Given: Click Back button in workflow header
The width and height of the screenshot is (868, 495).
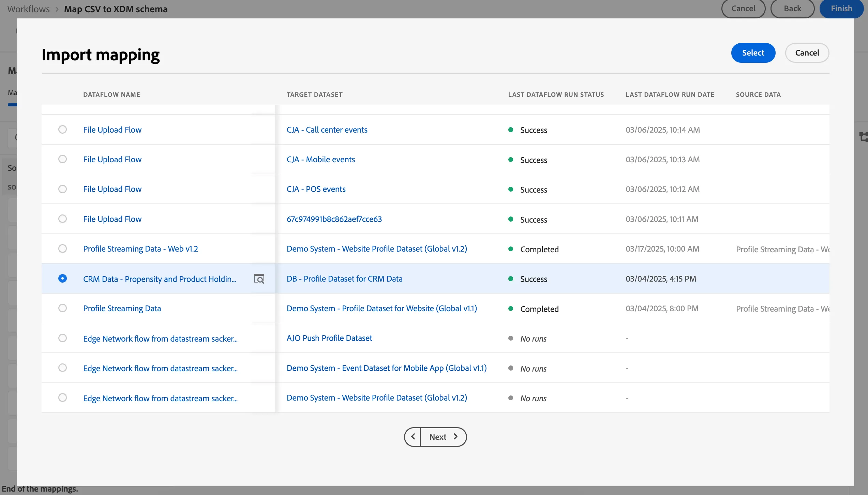Looking at the screenshot, I should [792, 9].
